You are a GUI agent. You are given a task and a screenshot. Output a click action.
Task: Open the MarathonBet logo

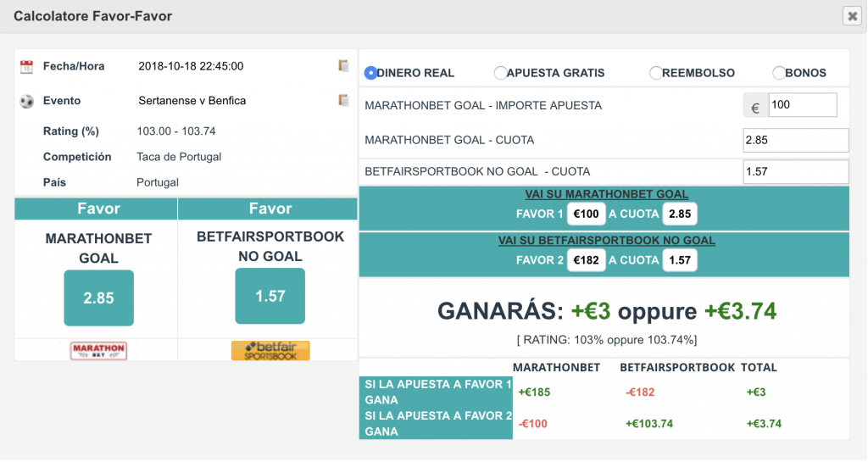point(98,351)
